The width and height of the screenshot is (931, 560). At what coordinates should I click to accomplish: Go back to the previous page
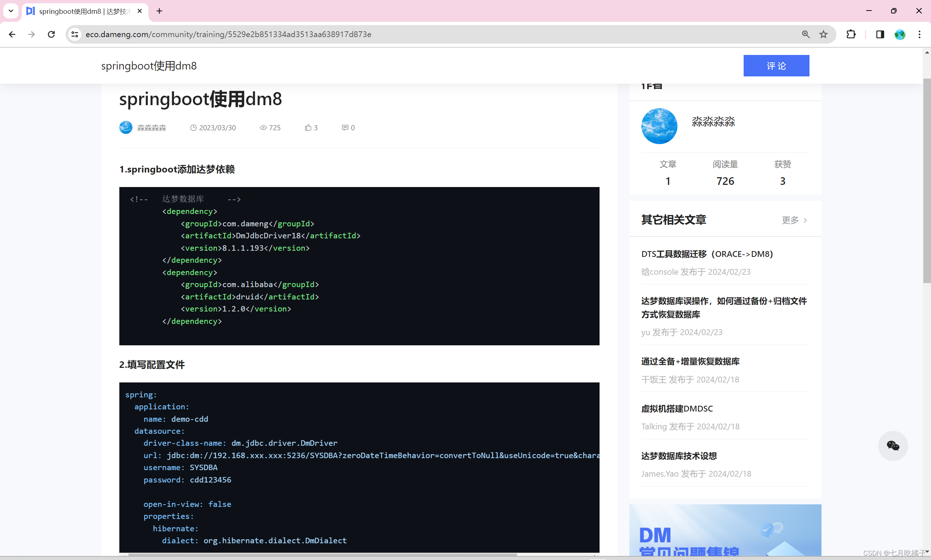(x=12, y=34)
